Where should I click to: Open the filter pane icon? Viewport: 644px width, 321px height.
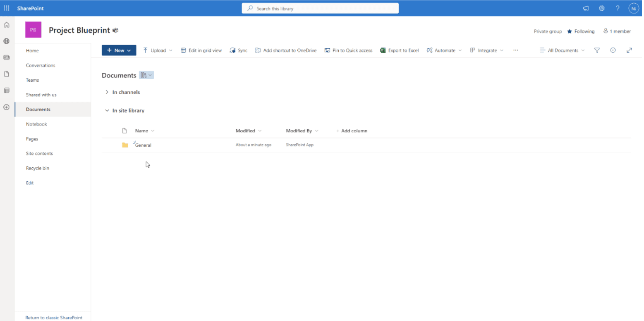pyautogui.click(x=597, y=50)
